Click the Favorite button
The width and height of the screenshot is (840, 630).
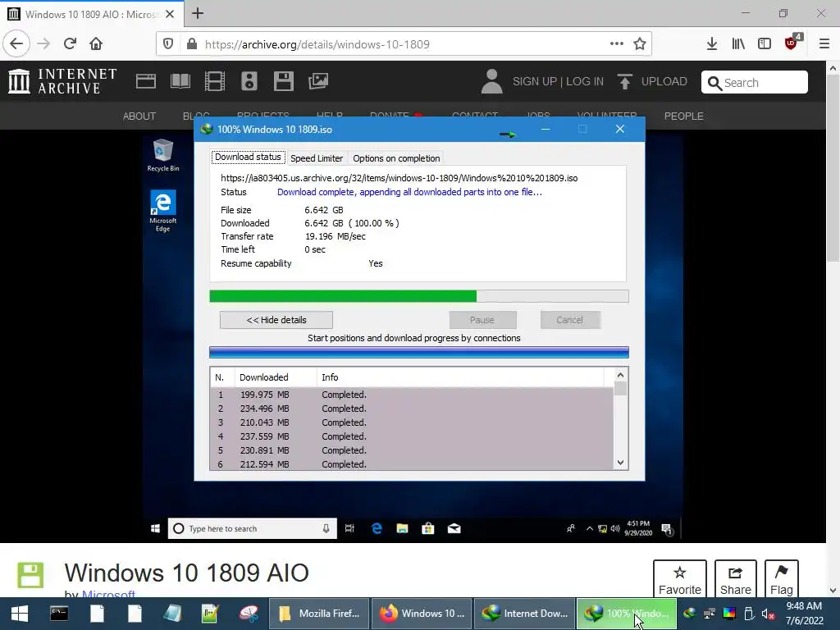click(680, 578)
